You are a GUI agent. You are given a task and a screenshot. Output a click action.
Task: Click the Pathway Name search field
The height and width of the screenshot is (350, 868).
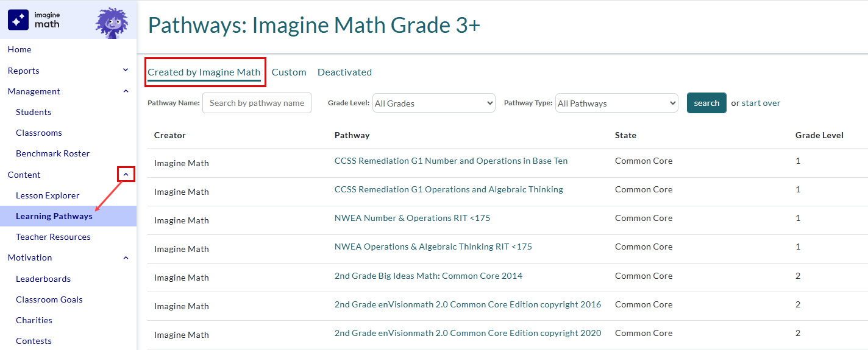257,103
